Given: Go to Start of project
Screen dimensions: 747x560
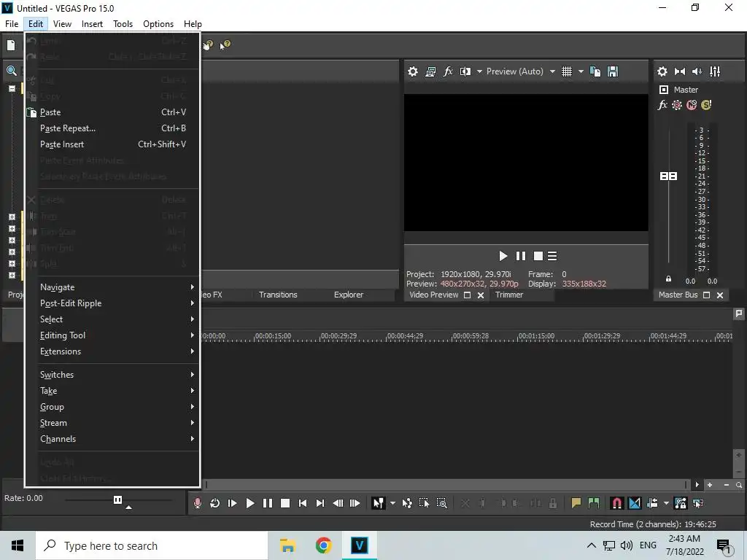Looking at the screenshot, I should point(303,503).
